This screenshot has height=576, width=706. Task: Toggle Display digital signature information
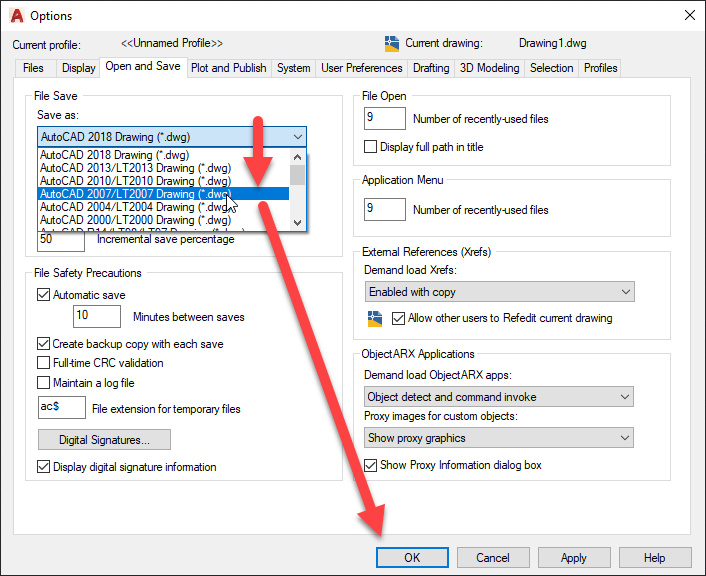pyautogui.click(x=44, y=467)
